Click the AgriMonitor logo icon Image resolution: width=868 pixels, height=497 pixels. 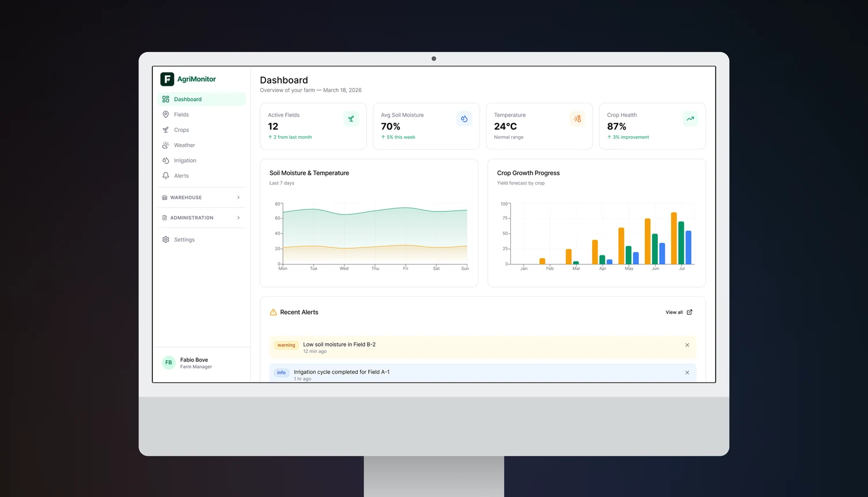[x=167, y=79]
